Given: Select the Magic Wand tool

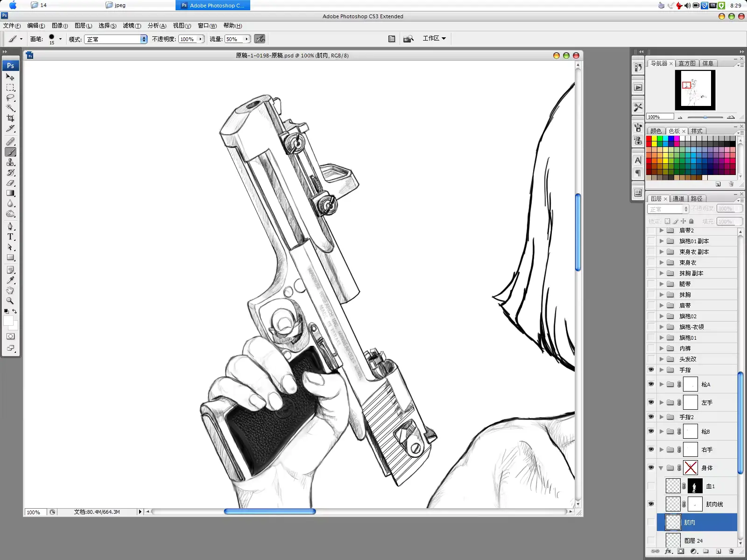Looking at the screenshot, I should pyautogui.click(x=10, y=108).
